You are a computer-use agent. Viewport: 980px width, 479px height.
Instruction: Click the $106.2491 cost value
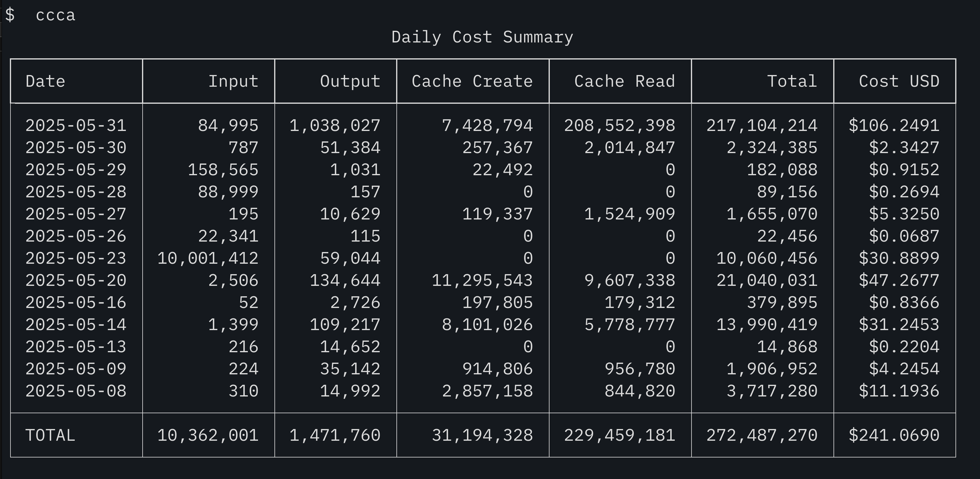pyautogui.click(x=894, y=126)
